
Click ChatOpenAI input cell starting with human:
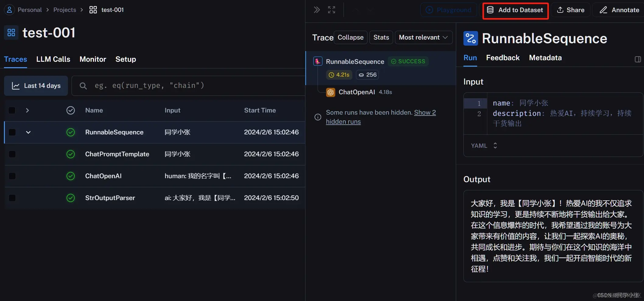click(x=198, y=176)
